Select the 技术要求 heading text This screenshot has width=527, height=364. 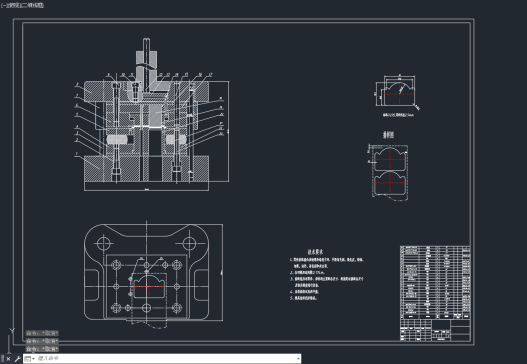pyautogui.click(x=315, y=252)
